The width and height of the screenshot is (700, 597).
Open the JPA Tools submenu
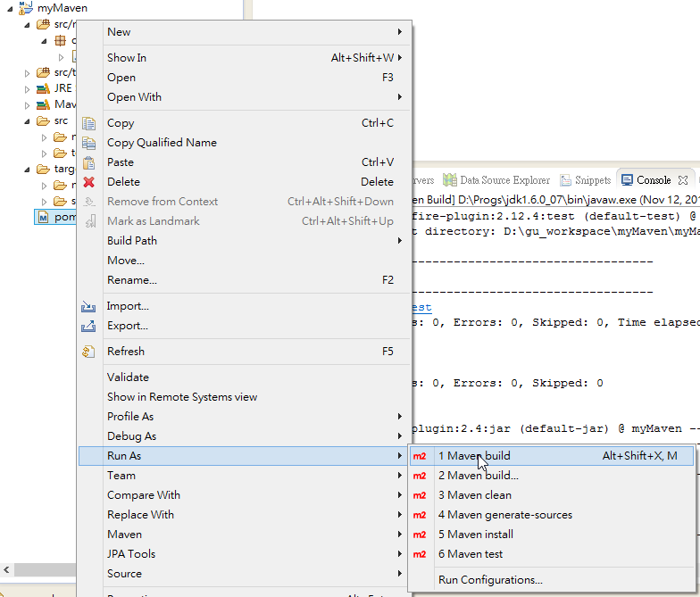(x=245, y=554)
